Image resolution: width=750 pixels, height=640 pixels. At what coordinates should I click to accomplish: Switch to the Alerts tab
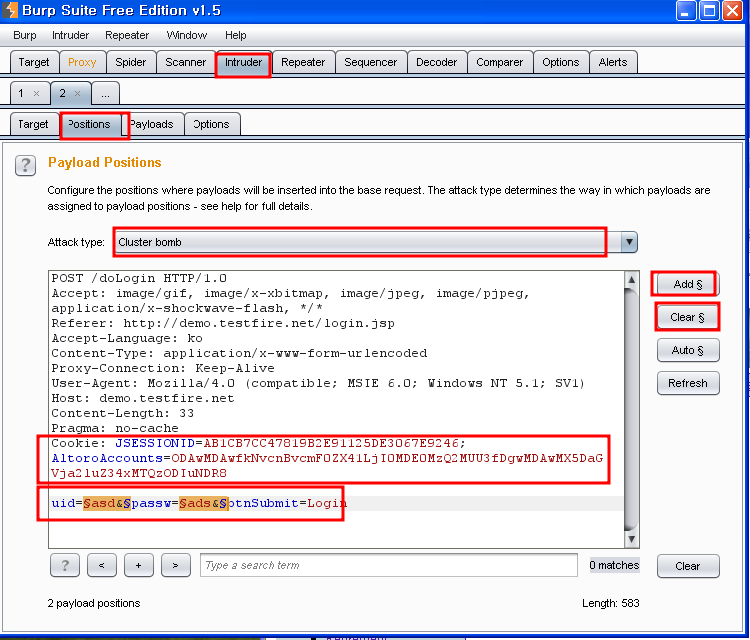tap(613, 62)
